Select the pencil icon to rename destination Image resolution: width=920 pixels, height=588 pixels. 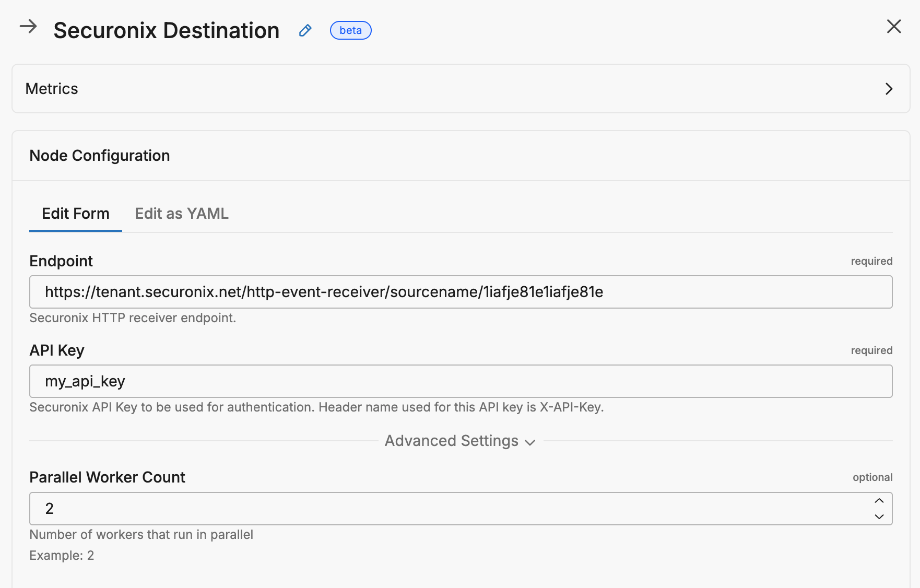(305, 31)
